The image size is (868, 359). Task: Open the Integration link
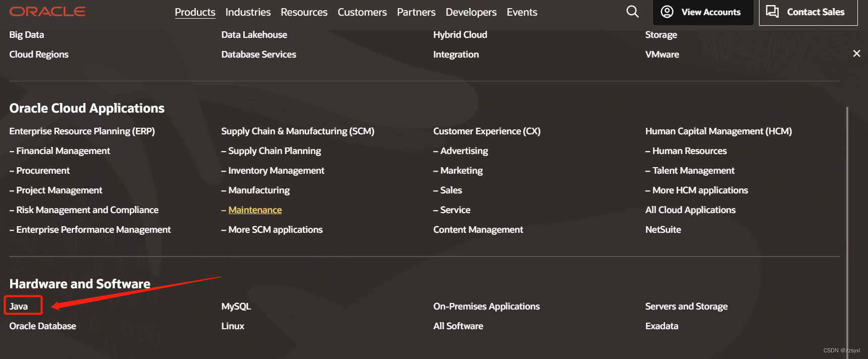[x=456, y=55]
